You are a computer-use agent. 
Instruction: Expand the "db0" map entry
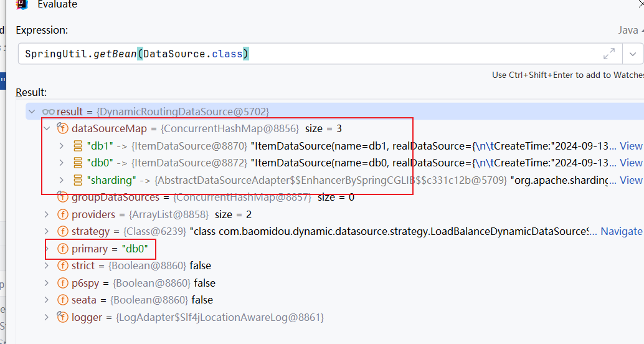(x=61, y=163)
